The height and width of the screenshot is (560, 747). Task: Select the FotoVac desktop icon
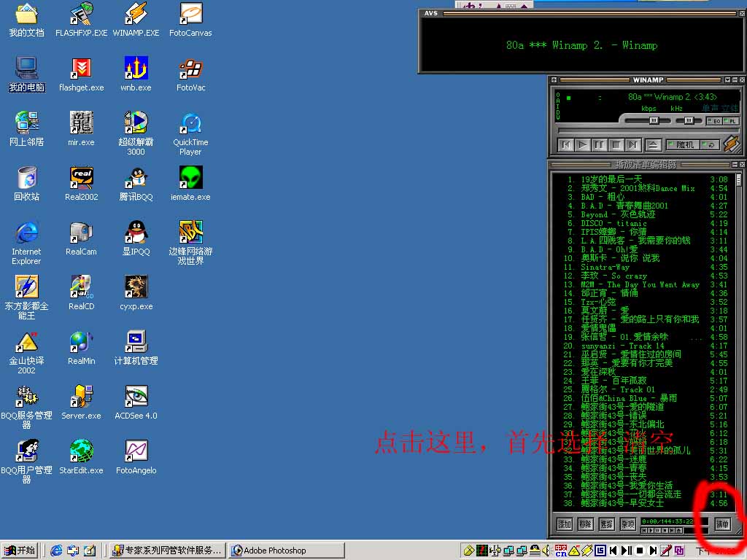click(190, 74)
